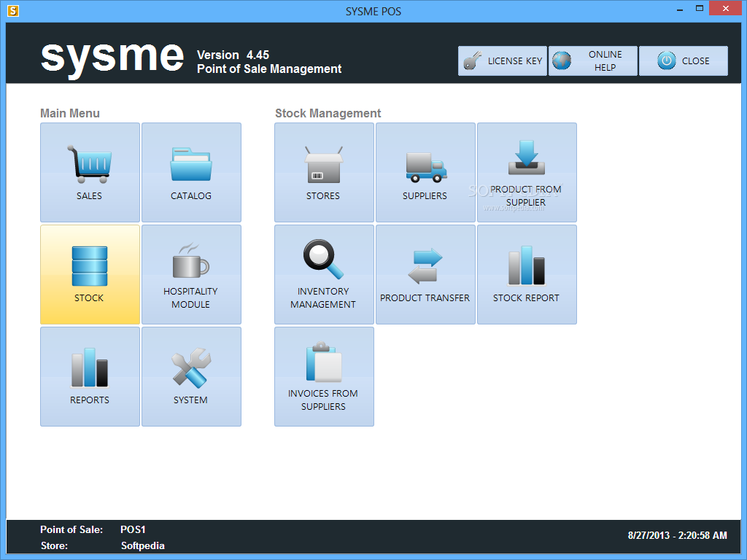This screenshot has height=560, width=747.
Task: Minimize the SYSME POS window
Action: 680,9
